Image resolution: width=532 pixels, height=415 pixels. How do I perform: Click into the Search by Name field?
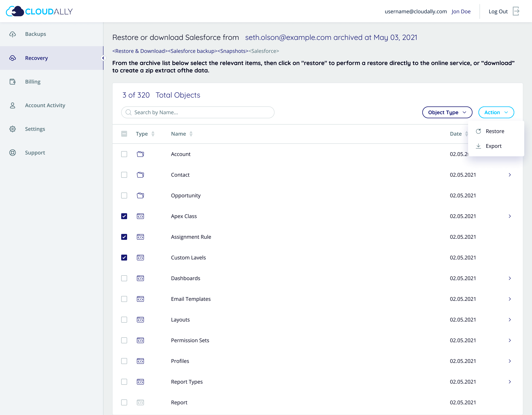click(x=198, y=112)
